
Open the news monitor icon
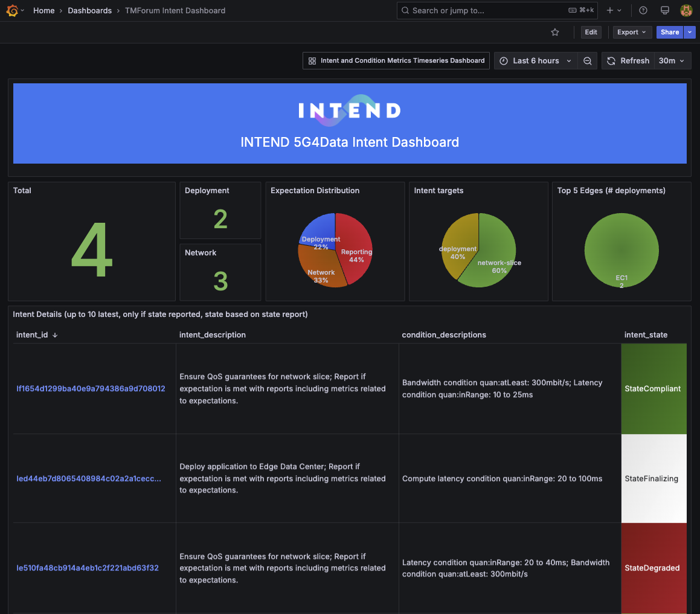[665, 10]
